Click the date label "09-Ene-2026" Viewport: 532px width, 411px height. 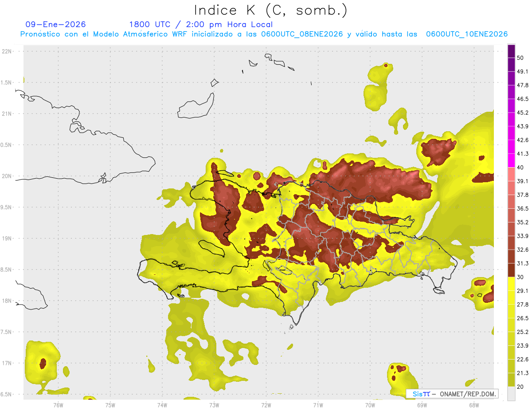56,24
